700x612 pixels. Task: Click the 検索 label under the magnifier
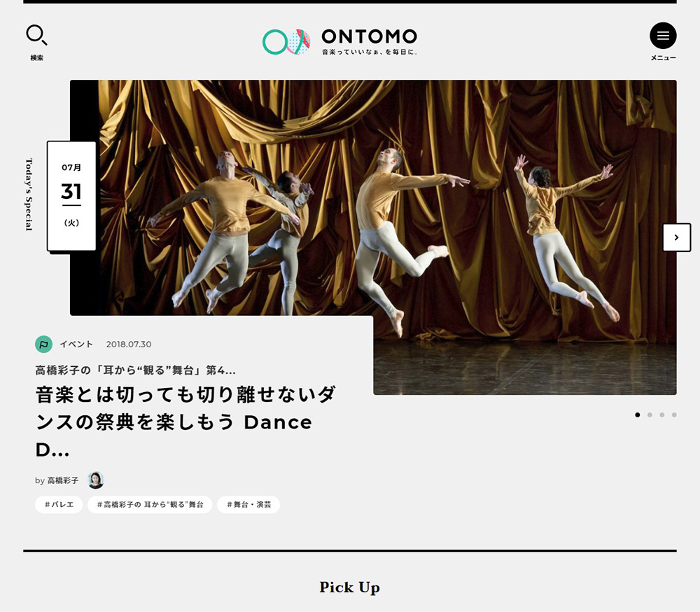[x=36, y=57]
